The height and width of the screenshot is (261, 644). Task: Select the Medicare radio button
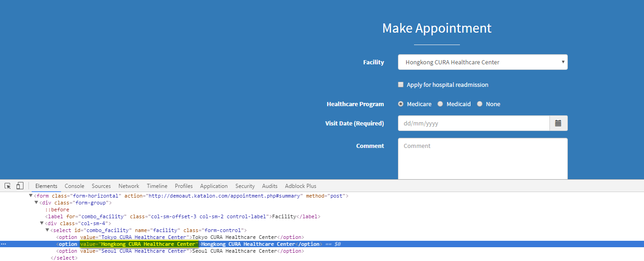click(x=401, y=104)
